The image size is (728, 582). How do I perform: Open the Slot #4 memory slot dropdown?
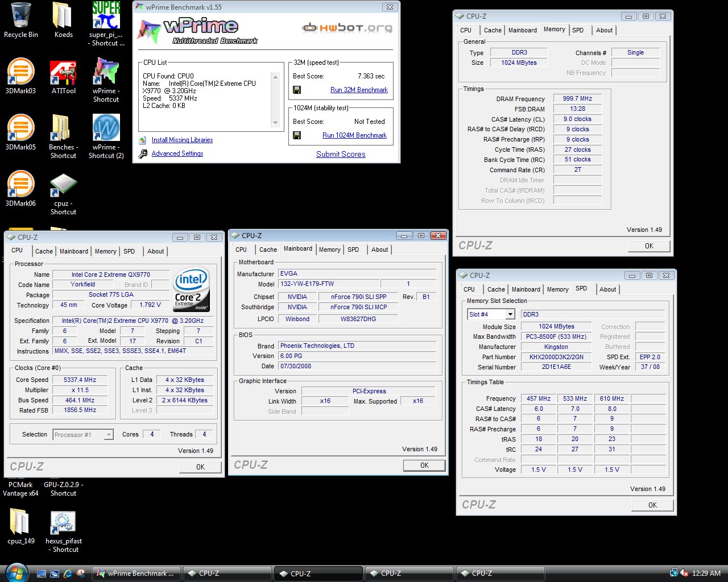coord(510,314)
